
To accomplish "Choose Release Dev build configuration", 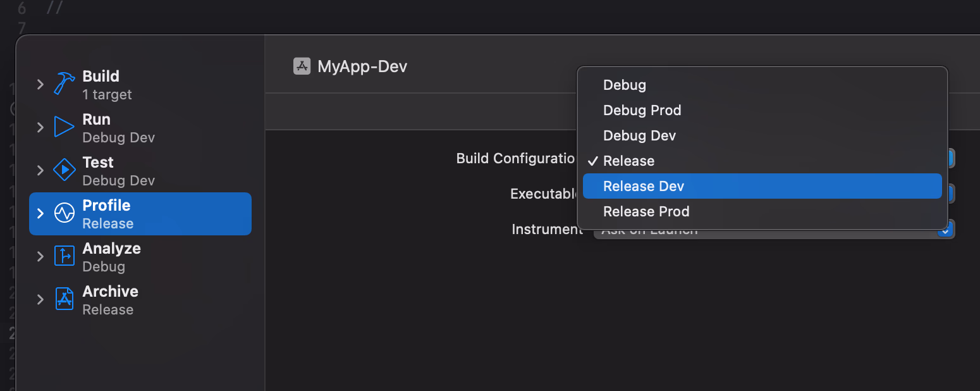I will coord(644,186).
